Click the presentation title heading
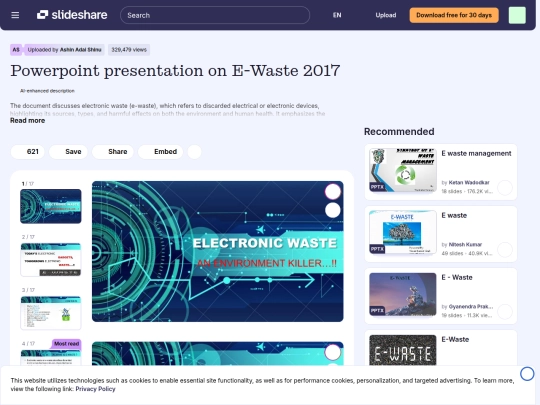540x405 pixels. [x=175, y=71]
